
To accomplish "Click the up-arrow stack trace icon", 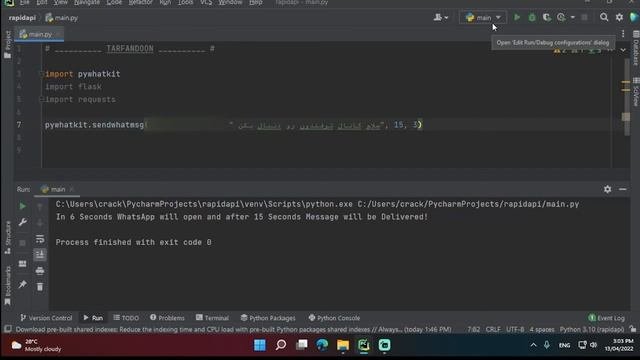I will click(x=40, y=207).
